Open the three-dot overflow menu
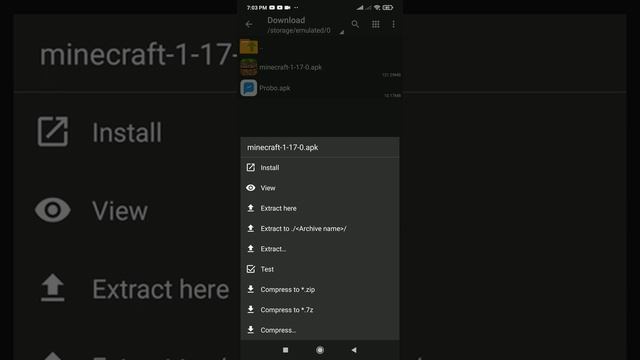 393,24
